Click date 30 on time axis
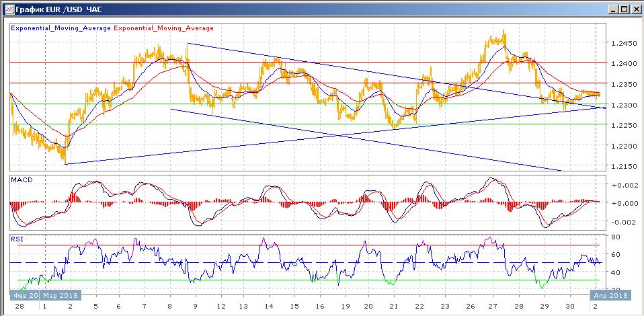Screen dimensions: 644x316 click(x=569, y=307)
